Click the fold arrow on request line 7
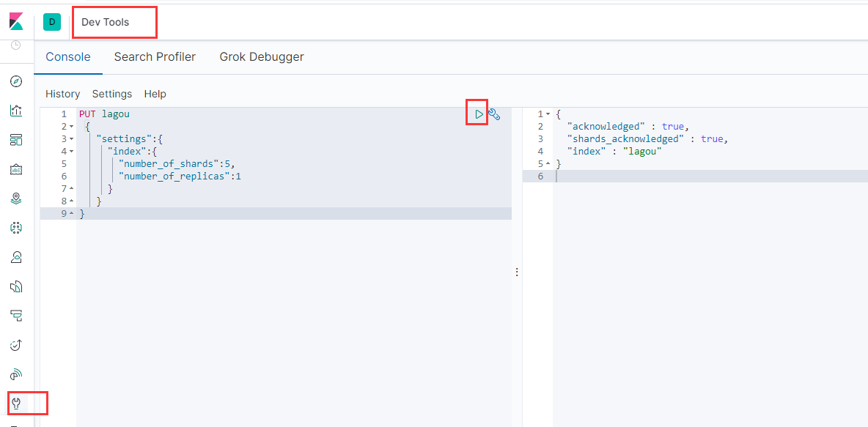868x427 pixels. coord(71,189)
